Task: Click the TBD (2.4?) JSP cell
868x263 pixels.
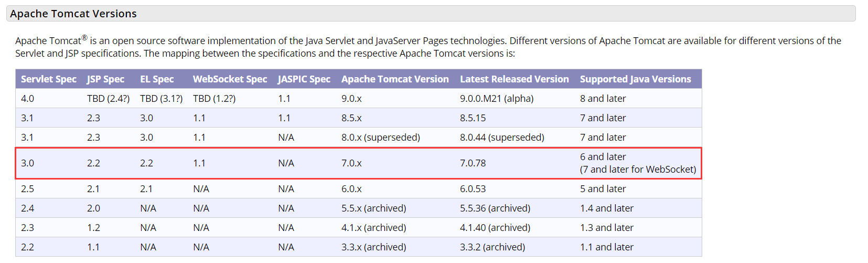Action: 108,99
